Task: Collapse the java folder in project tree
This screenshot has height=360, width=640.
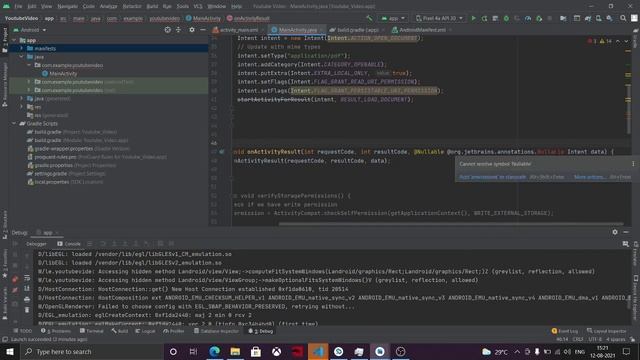Action: 22,57
